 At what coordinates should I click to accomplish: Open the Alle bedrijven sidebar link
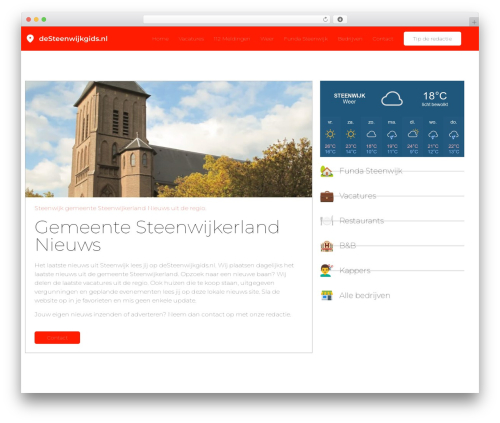click(x=365, y=295)
